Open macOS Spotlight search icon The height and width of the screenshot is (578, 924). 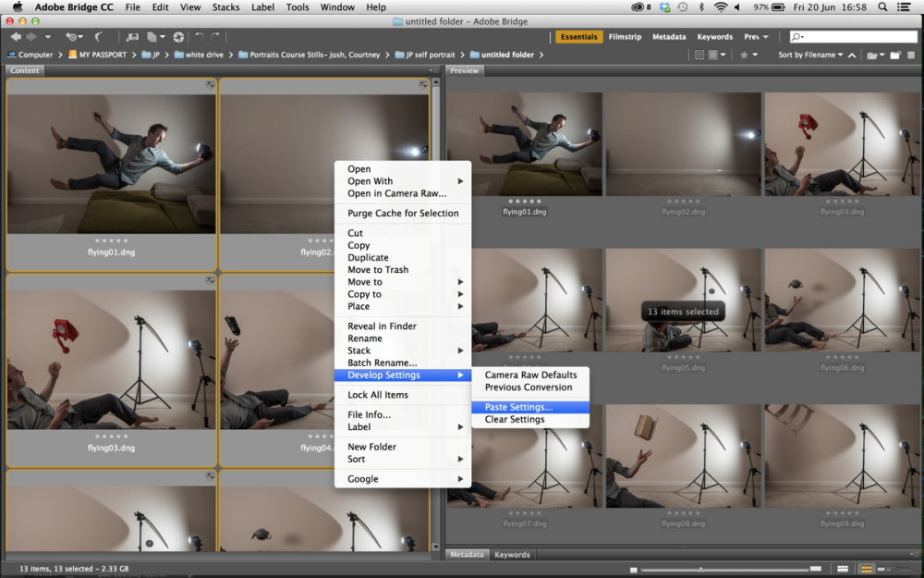(x=882, y=7)
